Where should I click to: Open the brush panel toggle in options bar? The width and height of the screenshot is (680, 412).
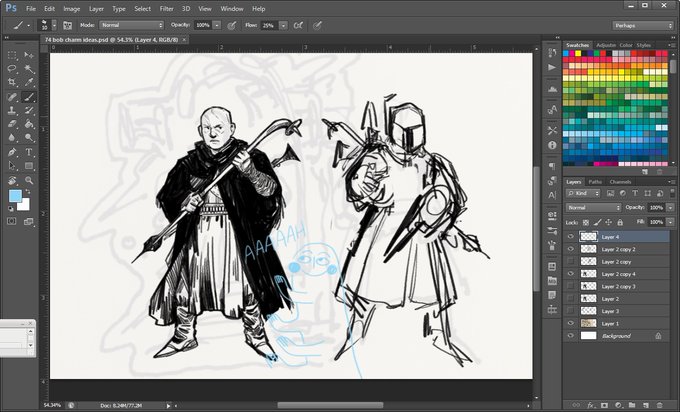[x=67, y=26]
